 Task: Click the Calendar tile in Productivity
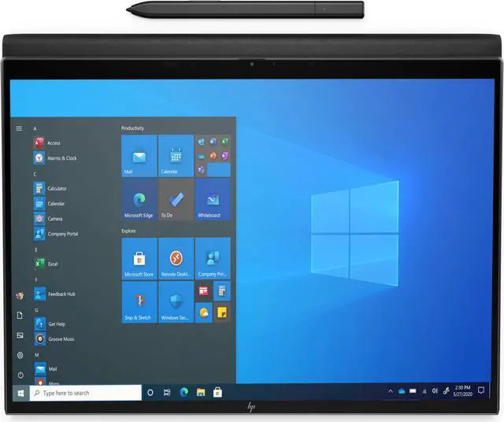[176, 155]
